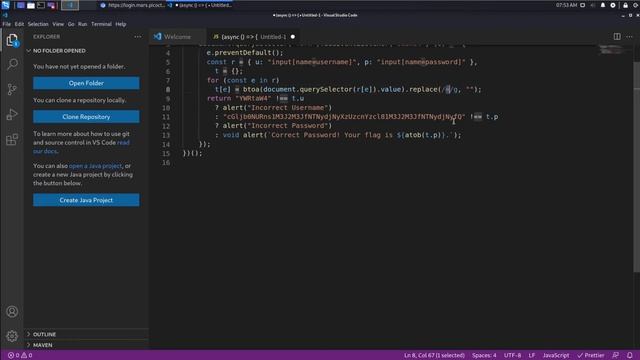
Task: Click the editor vertical scrollbar
Action: (636, 167)
